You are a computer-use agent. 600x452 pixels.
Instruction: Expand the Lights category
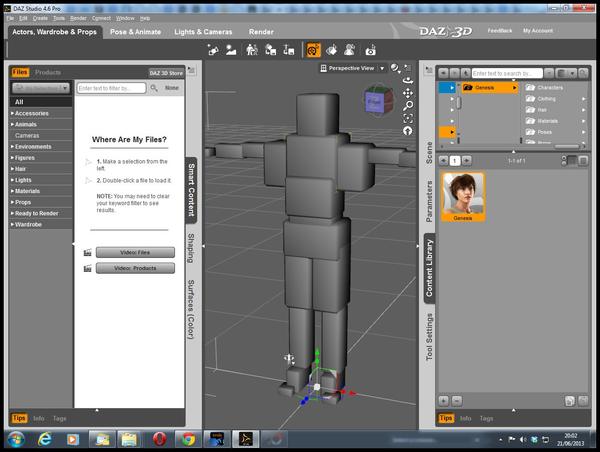click(12, 180)
